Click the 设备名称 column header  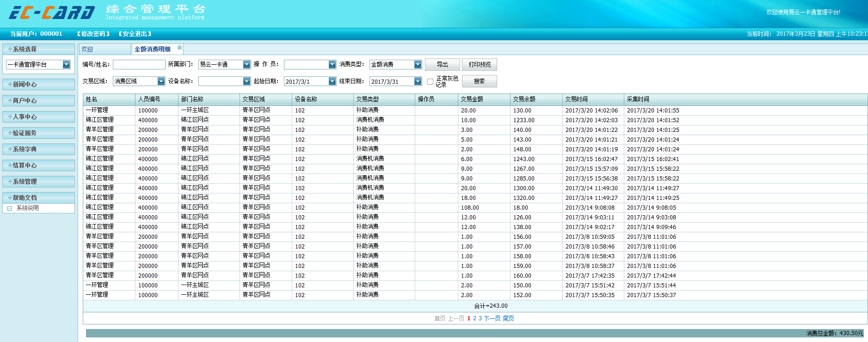(x=323, y=99)
